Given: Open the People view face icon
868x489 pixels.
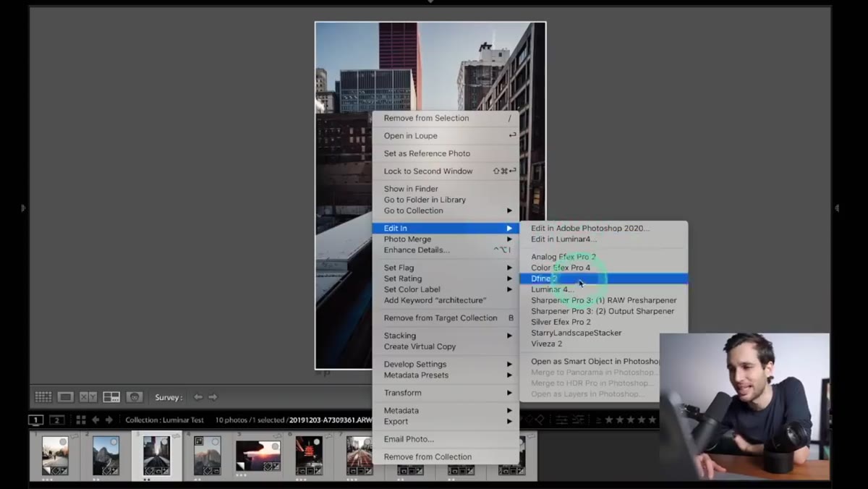Looking at the screenshot, I should [x=135, y=397].
